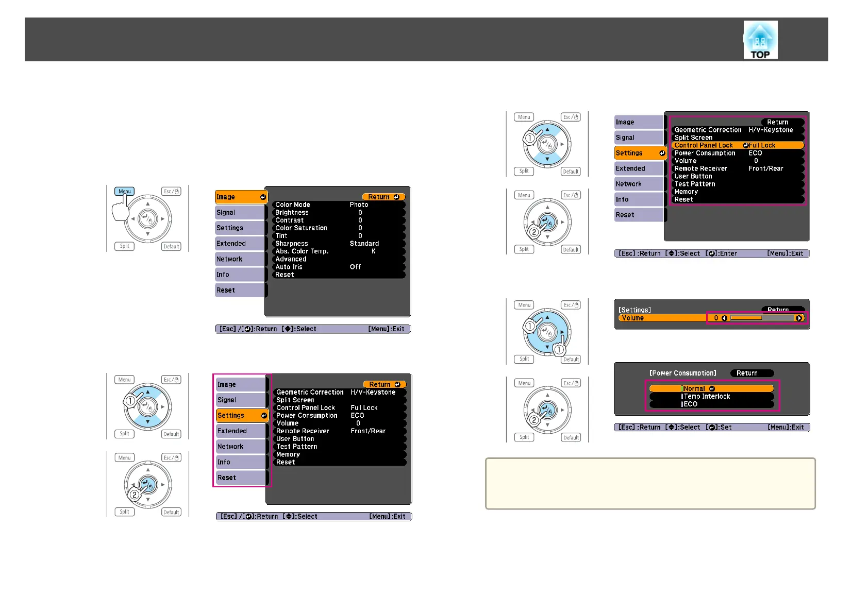Click right arrow key on the remote beside Volume bar
868x613 pixels.
pyautogui.click(x=562, y=333)
